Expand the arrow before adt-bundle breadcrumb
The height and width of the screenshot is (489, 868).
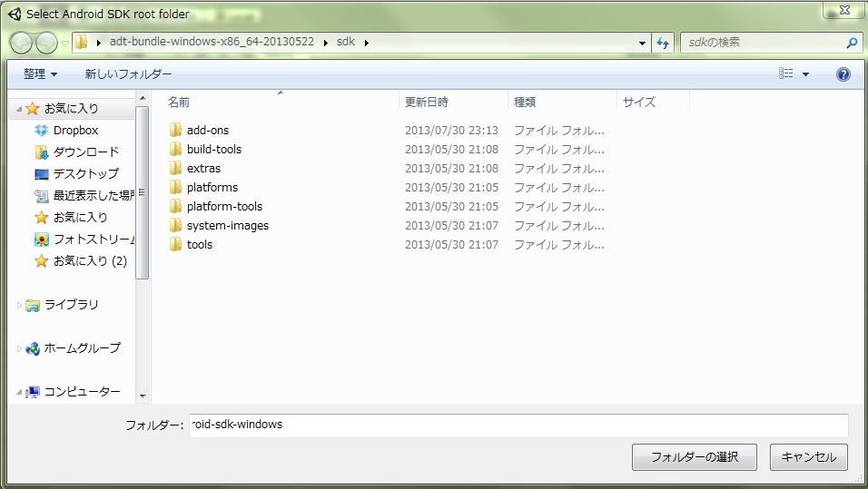99,43
